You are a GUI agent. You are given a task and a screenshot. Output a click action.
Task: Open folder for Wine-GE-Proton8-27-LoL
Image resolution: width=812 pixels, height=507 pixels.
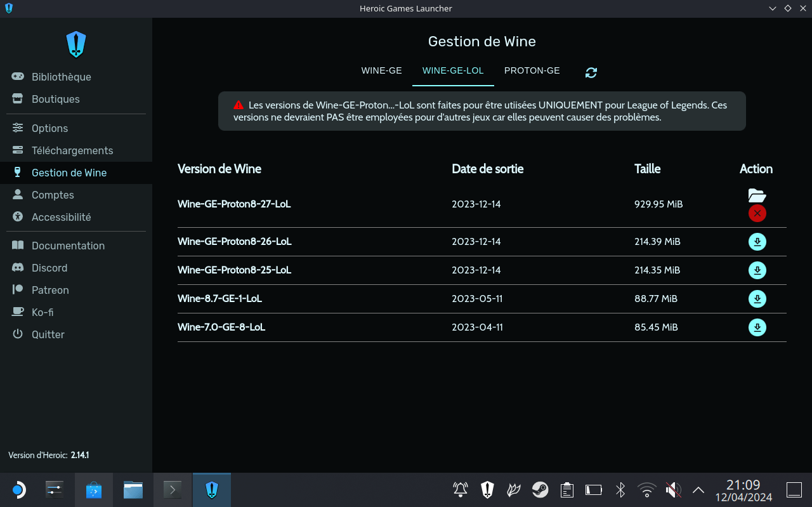click(757, 195)
